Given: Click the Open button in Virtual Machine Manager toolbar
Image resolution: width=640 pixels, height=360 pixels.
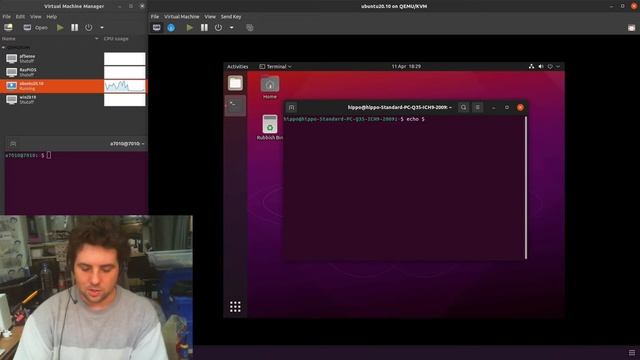Looking at the screenshot, I should tap(36, 28).
